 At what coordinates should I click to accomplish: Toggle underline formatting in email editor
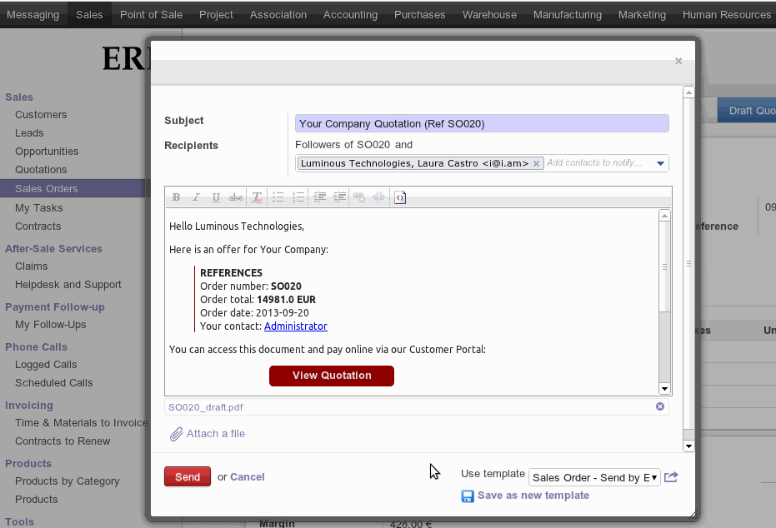coord(216,197)
